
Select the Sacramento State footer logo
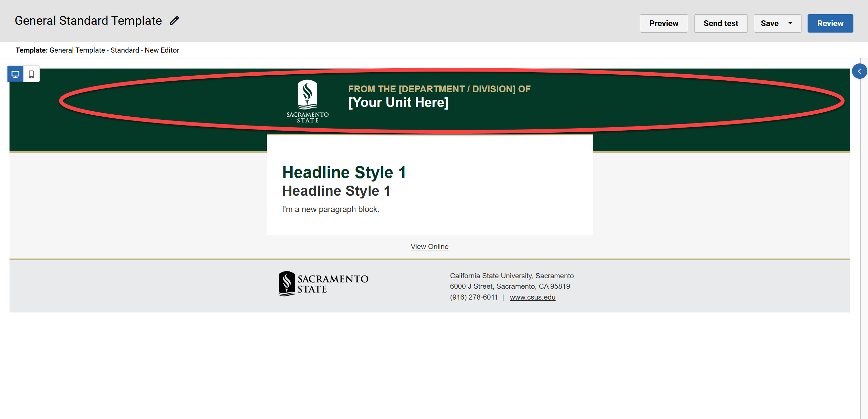(323, 284)
